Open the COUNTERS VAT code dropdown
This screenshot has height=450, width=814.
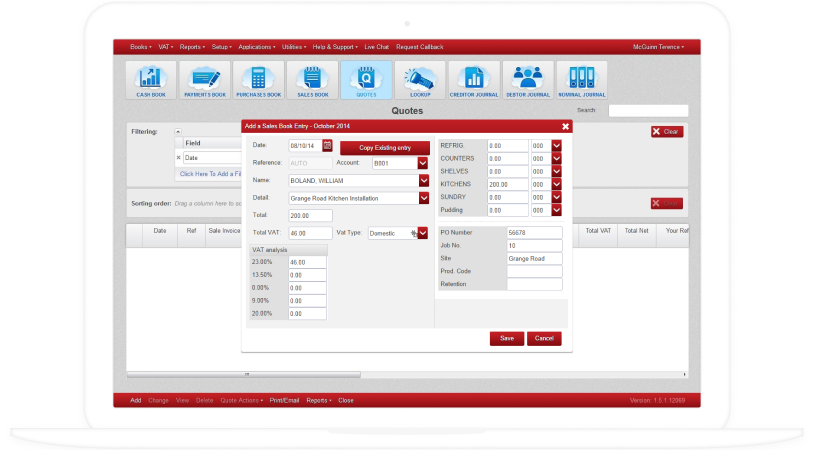point(557,159)
